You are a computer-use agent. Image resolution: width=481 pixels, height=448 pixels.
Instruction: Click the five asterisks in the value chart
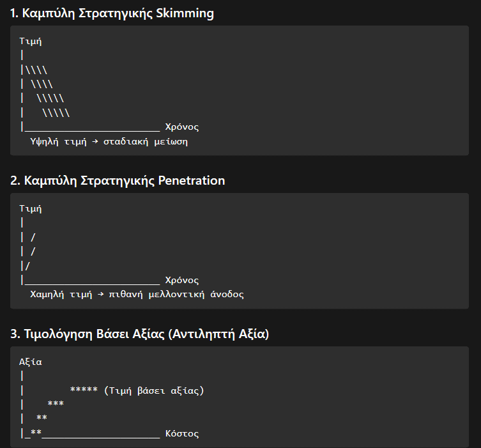[83, 390]
